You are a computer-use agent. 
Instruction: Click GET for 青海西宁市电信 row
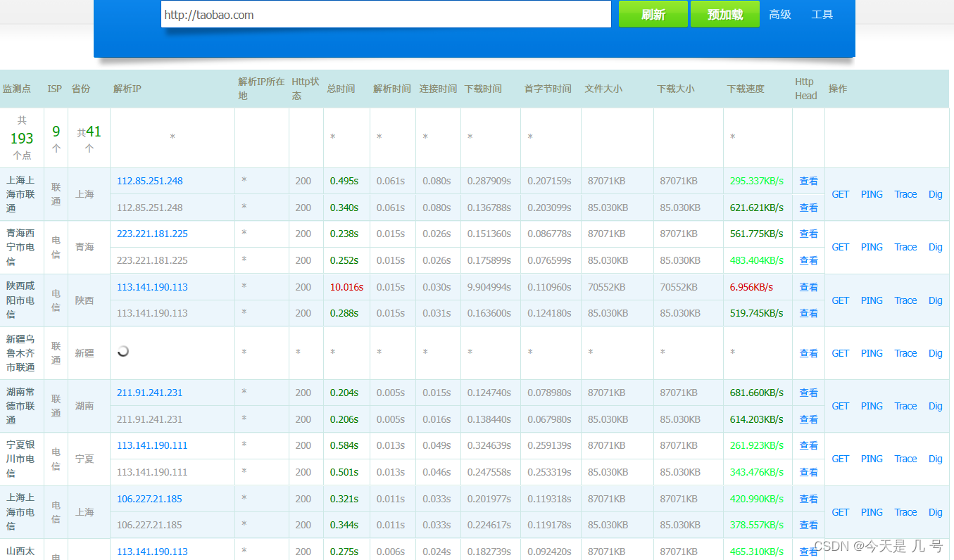[x=841, y=247]
